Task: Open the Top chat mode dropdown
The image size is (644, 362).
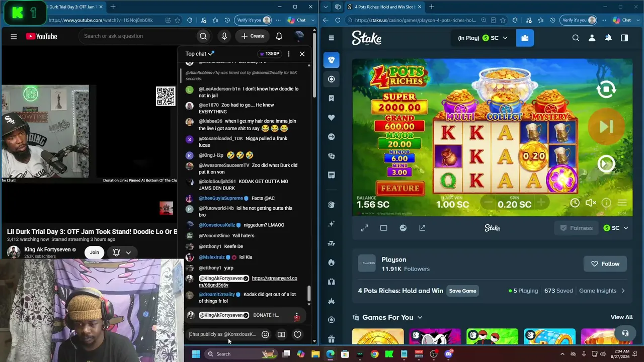Action: [x=200, y=54]
